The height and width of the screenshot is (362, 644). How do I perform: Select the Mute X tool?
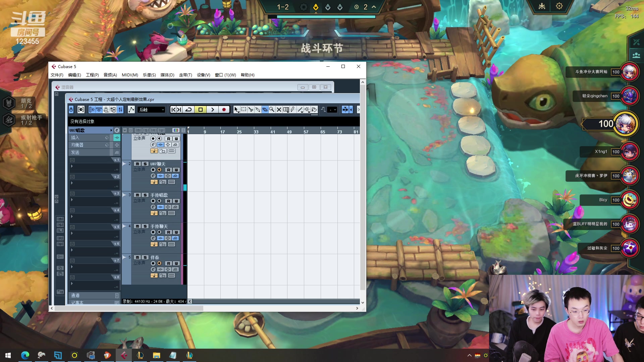click(279, 110)
